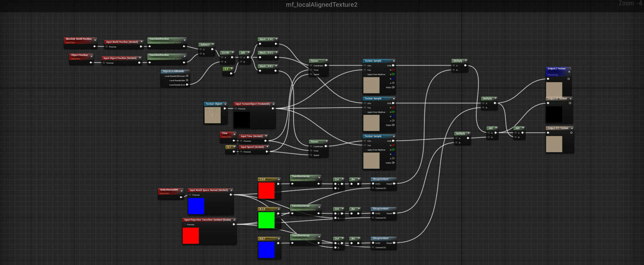Click the 0.5 constant output pin
Screen dimensions: 644x265
pos(231,73)
